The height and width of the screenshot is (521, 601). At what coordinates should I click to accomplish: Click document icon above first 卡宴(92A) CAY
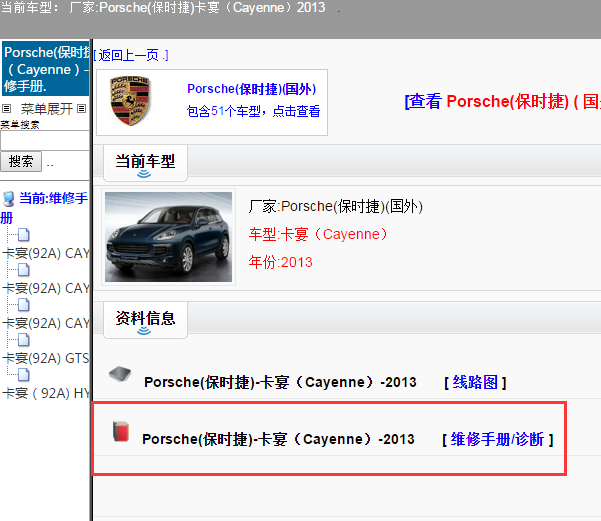pyautogui.click(x=24, y=235)
